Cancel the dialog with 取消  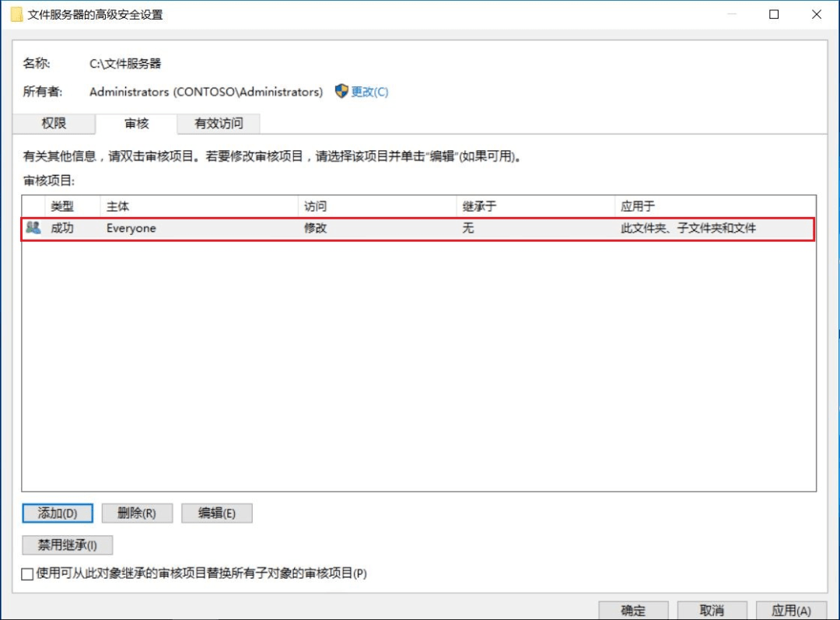click(712, 611)
